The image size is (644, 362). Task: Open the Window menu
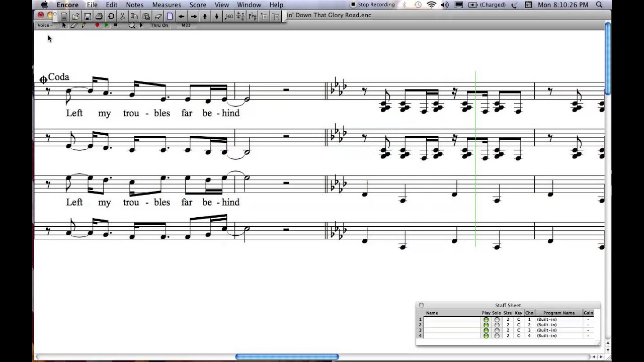(249, 5)
